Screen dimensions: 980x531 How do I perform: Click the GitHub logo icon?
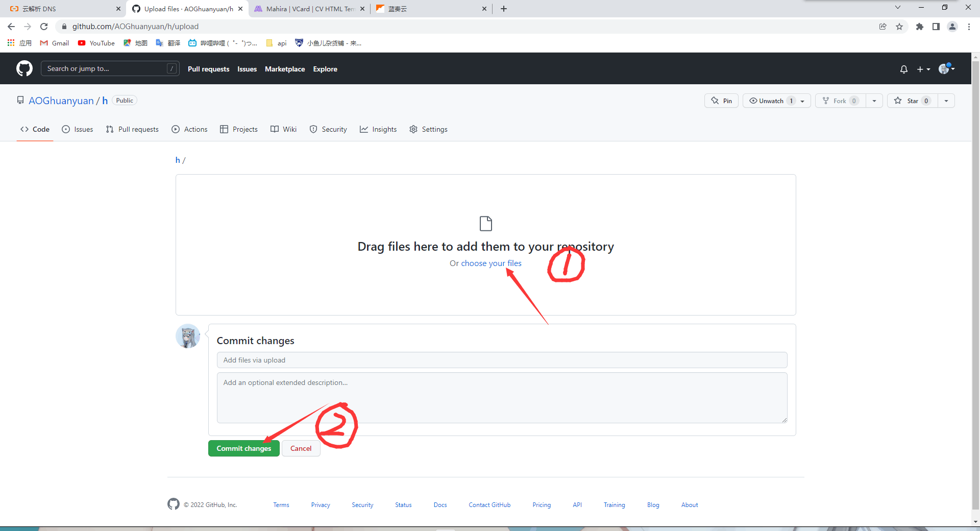[24, 68]
